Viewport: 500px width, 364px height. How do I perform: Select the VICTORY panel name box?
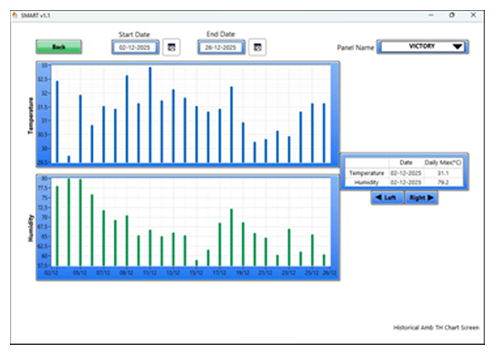pos(423,46)
